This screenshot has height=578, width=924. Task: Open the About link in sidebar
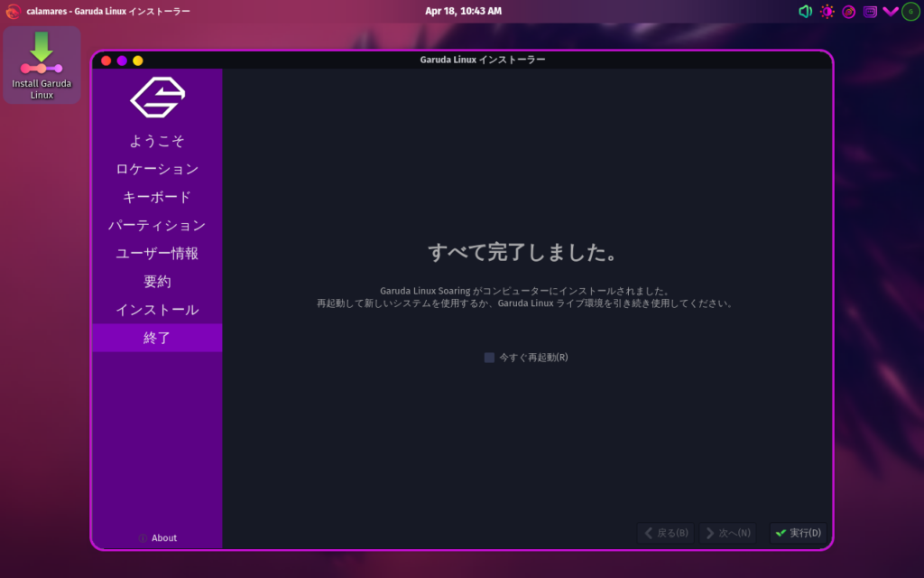157,538
